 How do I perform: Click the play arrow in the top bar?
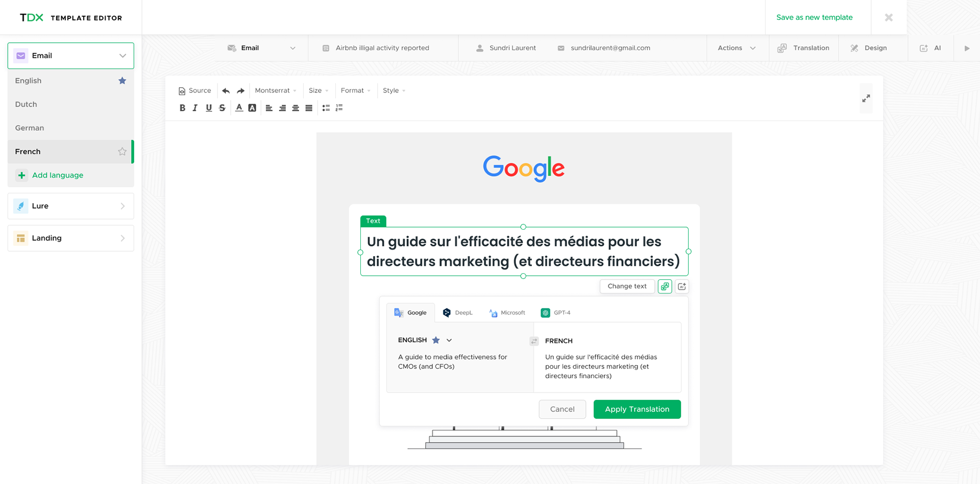tap(967, 48)
